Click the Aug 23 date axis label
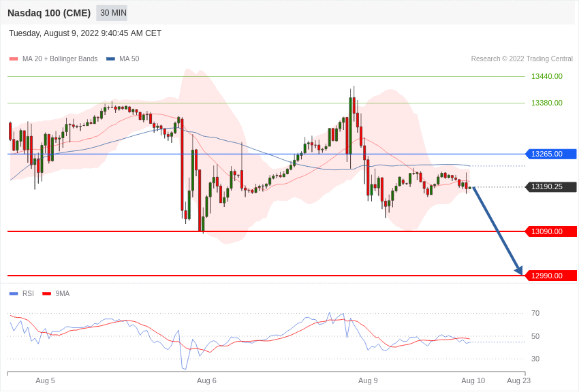This screenshot has width=579, height=392. pos(519,381)
